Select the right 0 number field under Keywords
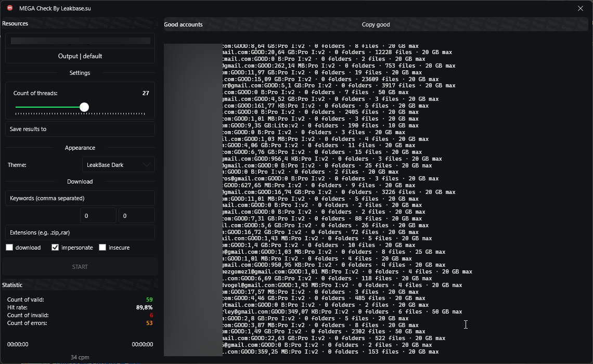Image resolution: width=593 pixels, height=364 pixels. [x=136, y=216]
